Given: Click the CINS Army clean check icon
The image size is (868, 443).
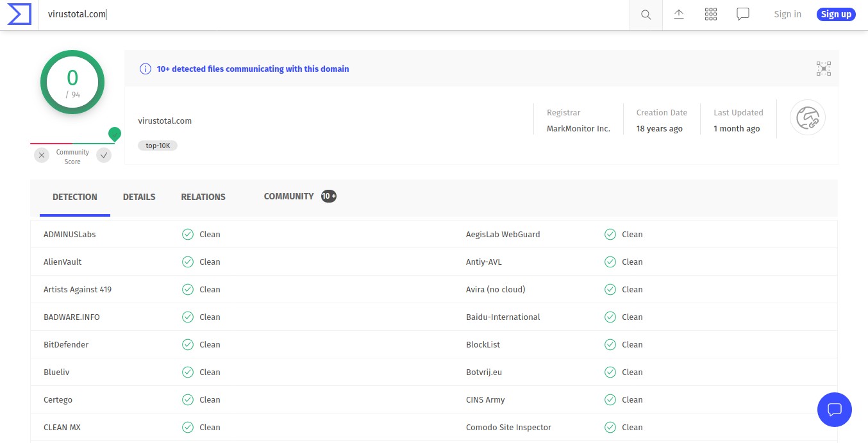Looking at the screenshot, I should 610,400.
